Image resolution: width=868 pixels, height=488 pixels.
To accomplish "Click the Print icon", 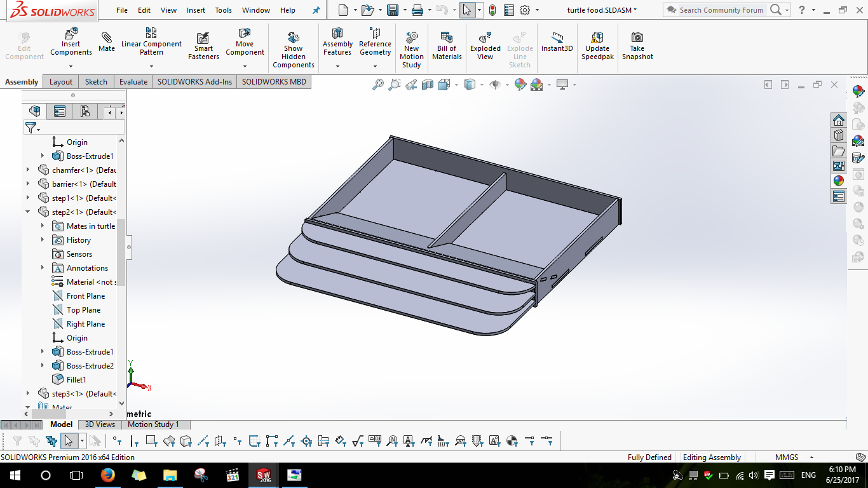I will click(x=417, y=10).
